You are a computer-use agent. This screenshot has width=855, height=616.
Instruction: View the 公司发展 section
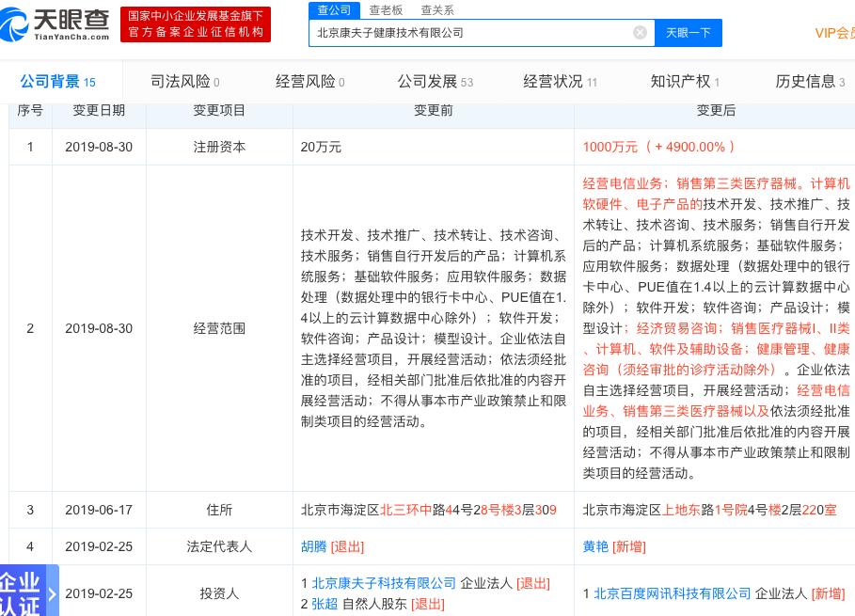click(x=428, y=81)
